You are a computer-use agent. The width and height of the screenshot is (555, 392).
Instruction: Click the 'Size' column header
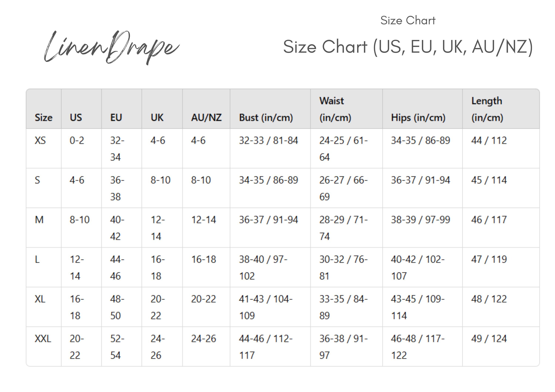(43, 118)
